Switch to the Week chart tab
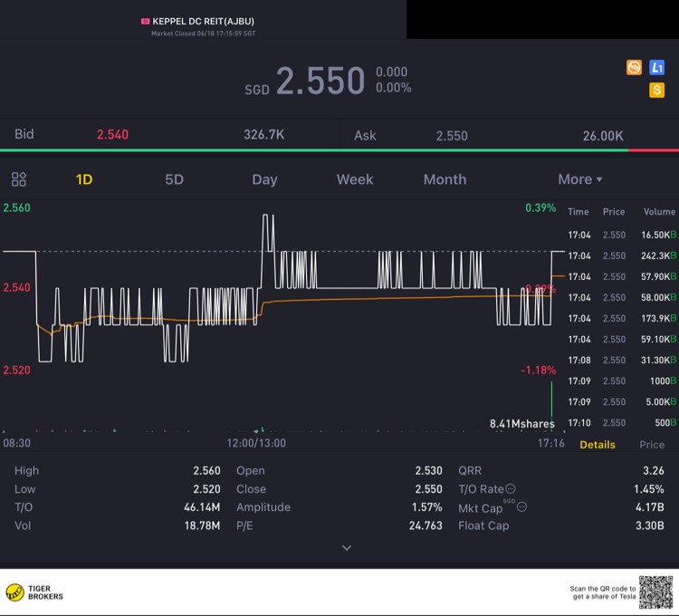679x616 pixels. [355, 179]
